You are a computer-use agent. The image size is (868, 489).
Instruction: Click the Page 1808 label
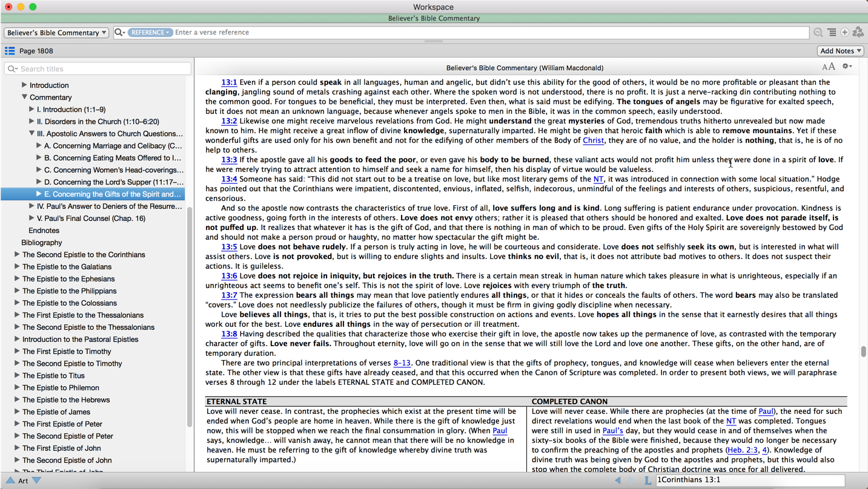[x=36, y=51]
